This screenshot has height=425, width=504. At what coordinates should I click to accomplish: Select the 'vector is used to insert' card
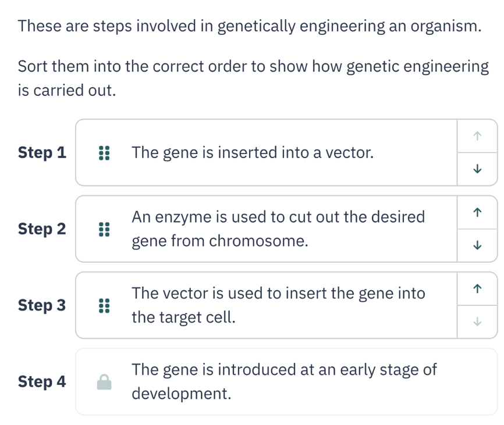tap(278, 305)
